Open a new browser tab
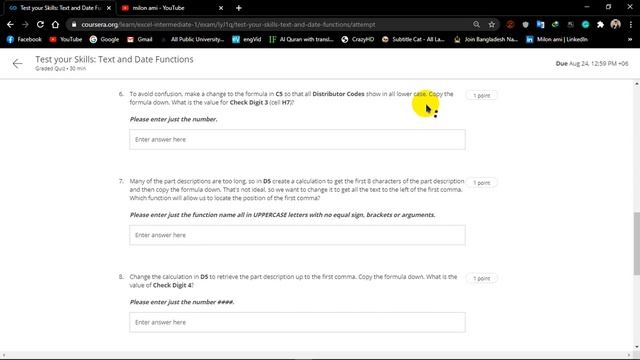640x360 pixels. 239,8
